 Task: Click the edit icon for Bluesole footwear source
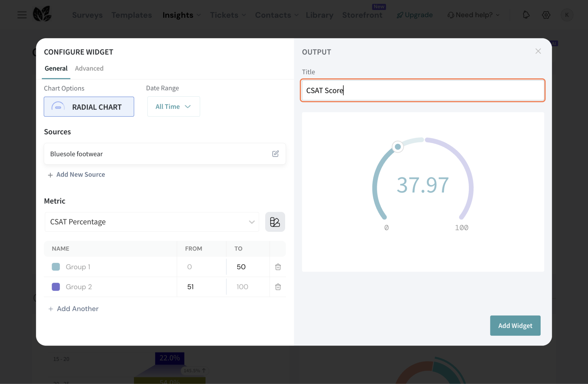tap(275, 154)
